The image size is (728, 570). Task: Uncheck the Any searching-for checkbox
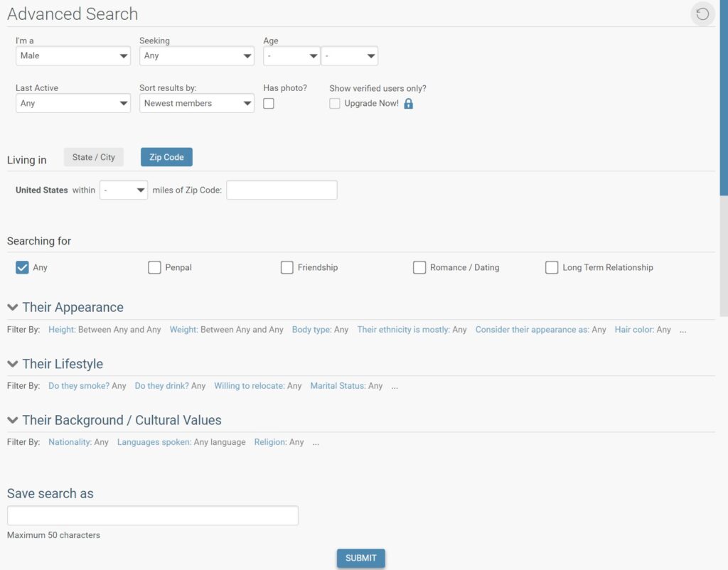(x=22, y=267)
